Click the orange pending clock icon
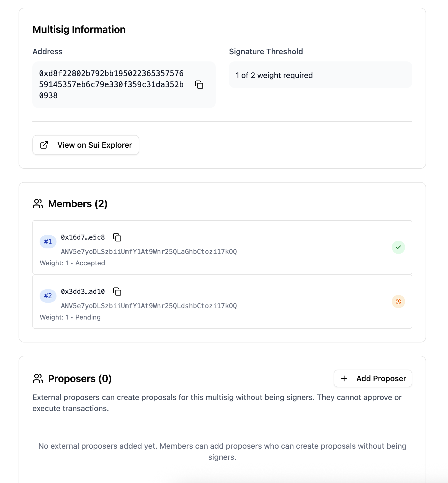The height and width of the screenshot is (483, 448). click(398, 302)
